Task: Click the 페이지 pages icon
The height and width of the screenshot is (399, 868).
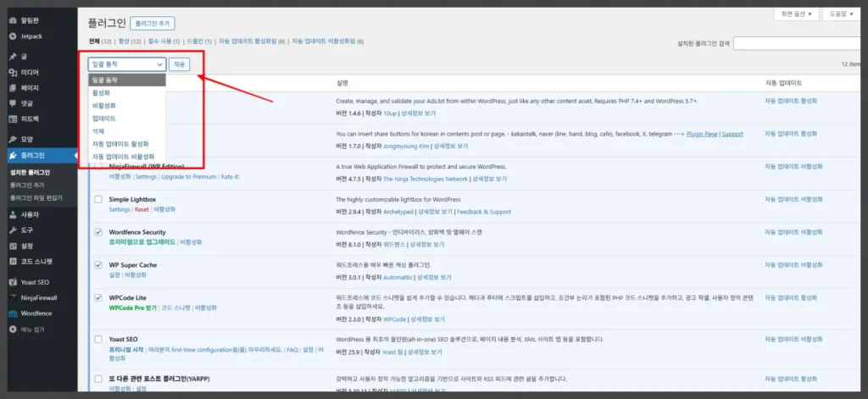Action: point(14,88)
